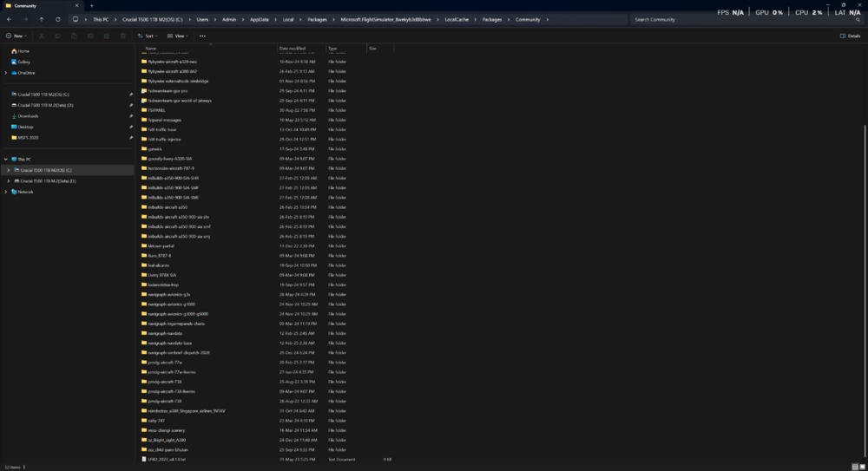Viewport: 868px width, 471px height.
Task: Open the See more (three dots) menu
Action: pyautogui.click(x=202, y=36)
